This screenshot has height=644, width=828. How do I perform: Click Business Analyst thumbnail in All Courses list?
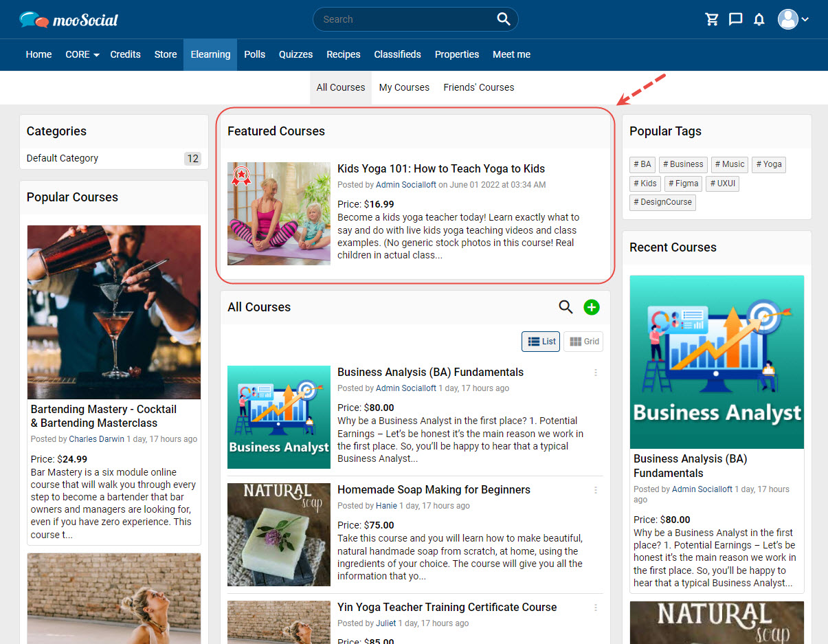coord(279,417)
